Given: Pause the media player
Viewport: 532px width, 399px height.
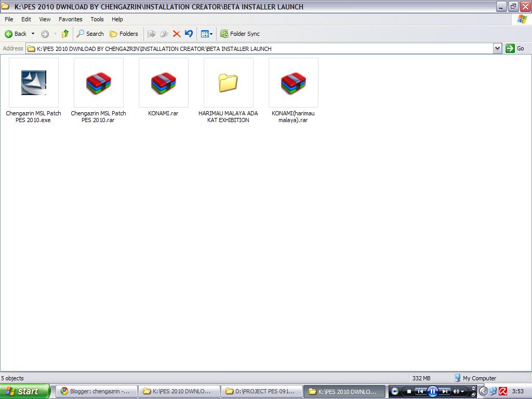Looking at the screenshot, I should click(433, 392).
